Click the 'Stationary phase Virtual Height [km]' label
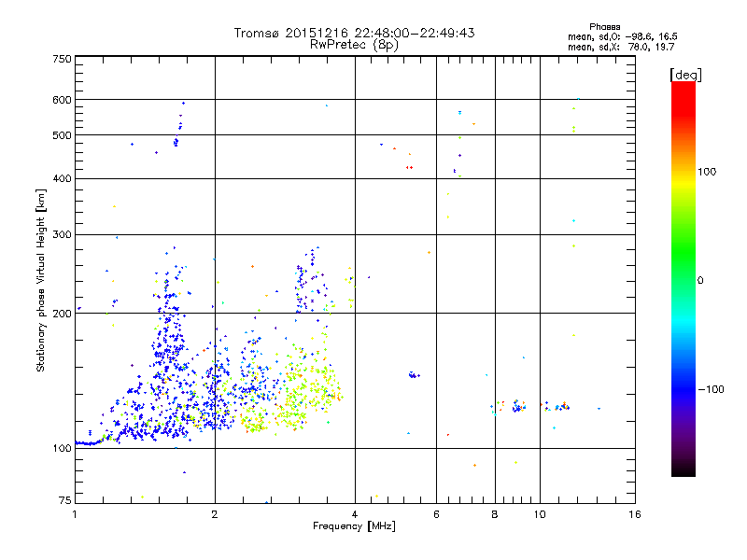 tap(40, 281)
